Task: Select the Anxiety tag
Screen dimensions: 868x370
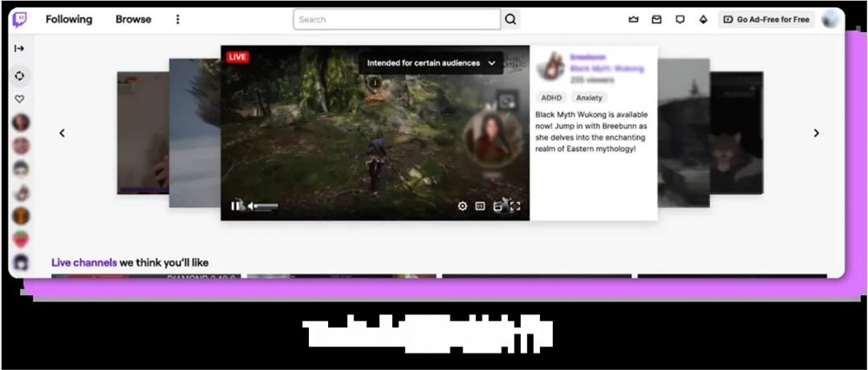Action: click(589, 97)
